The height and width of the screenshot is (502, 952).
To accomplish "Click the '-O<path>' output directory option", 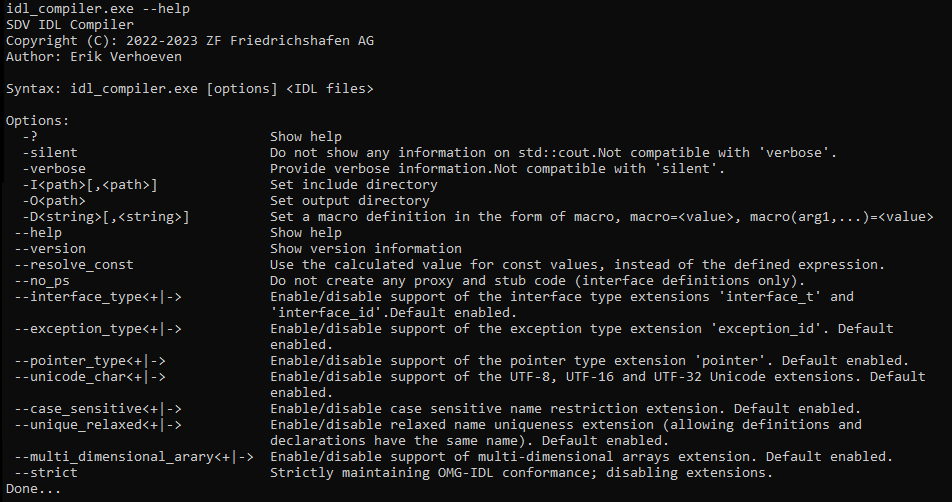I will (x=58, y=201).
